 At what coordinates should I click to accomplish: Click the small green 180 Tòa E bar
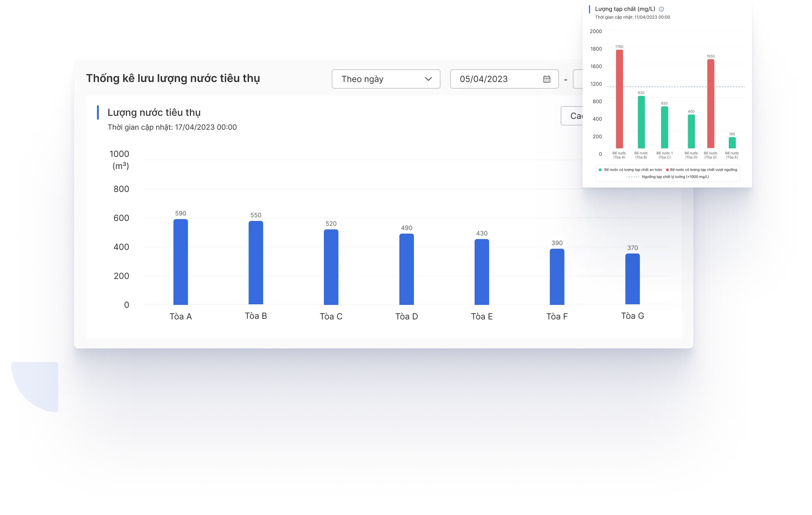tap(732, 143)
